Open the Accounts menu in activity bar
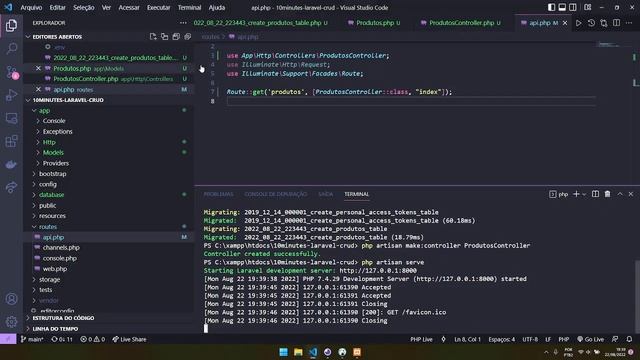This screenshot has width=640, height=360. point(11,299)
